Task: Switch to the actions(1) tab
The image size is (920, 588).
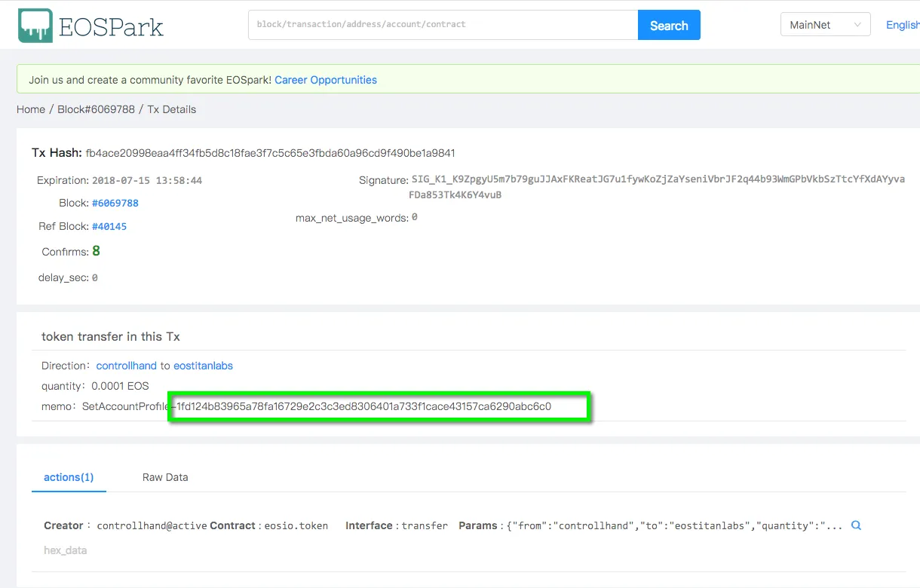Action: [x=69, y=477]
